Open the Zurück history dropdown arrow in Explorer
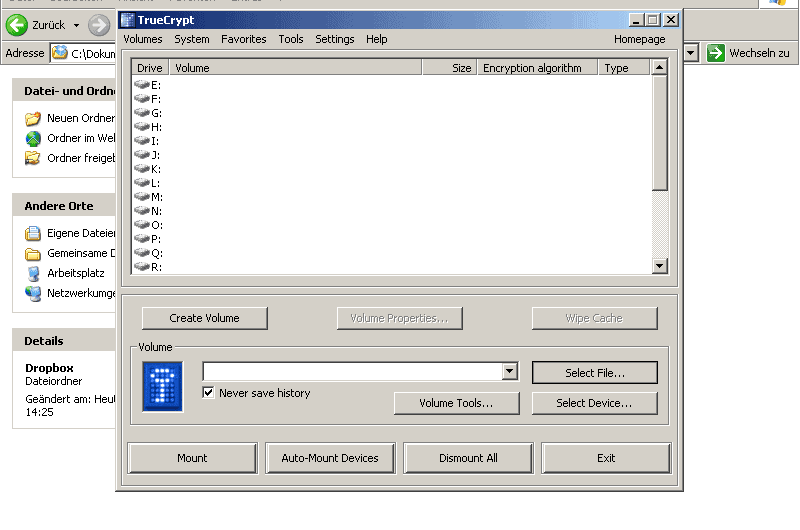This screenshot has height=530, width=800. tap(77, 25)
